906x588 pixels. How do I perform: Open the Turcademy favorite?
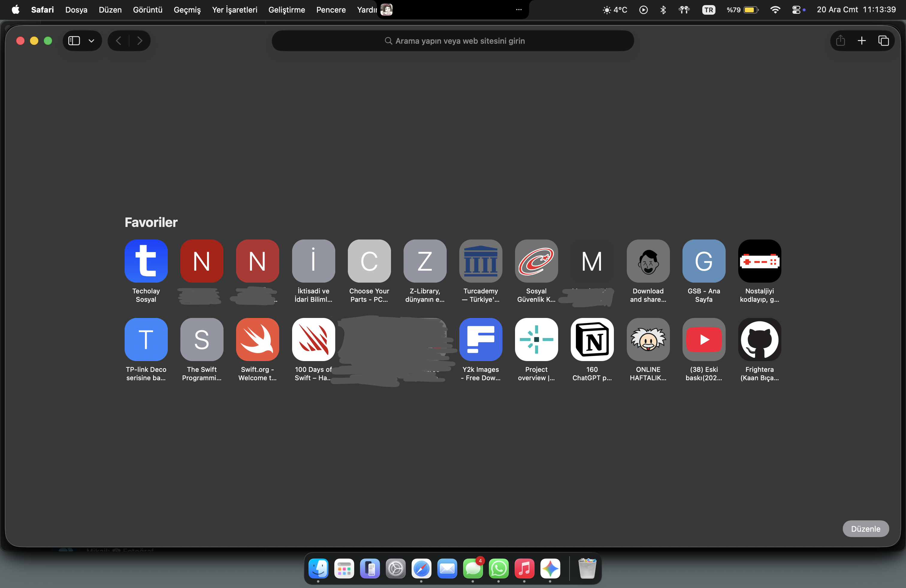(x=480, y=261)
